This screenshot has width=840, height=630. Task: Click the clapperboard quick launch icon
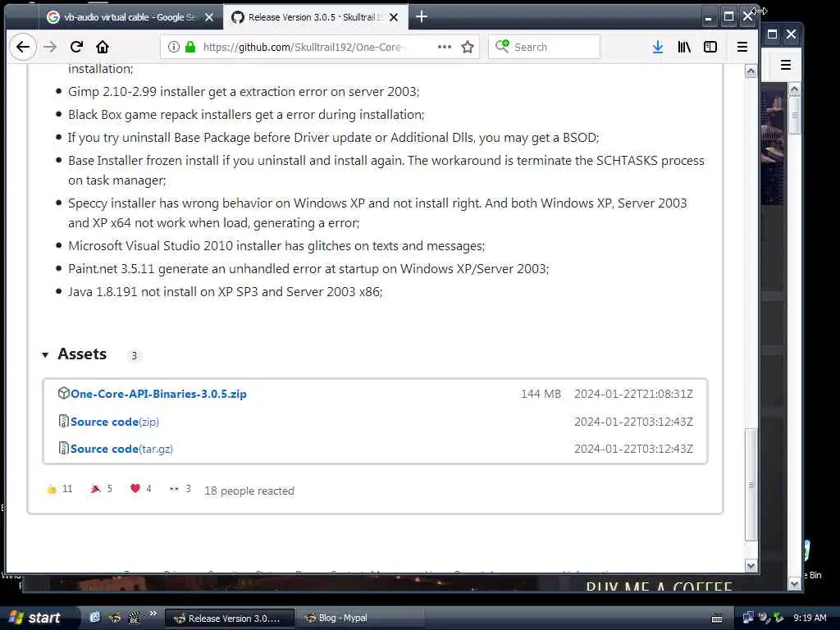(134, 618)
